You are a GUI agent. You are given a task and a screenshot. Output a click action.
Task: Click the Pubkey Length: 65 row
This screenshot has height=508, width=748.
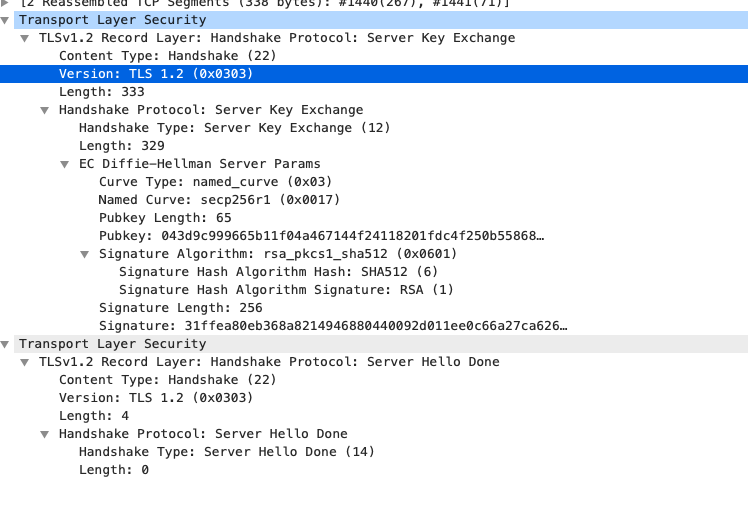click(x=165, y=218)
